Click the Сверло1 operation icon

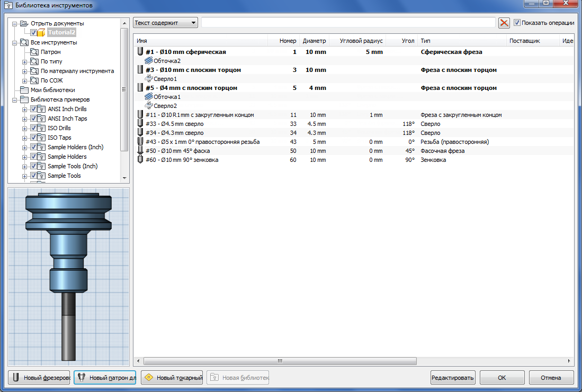[x=149, y=79]
